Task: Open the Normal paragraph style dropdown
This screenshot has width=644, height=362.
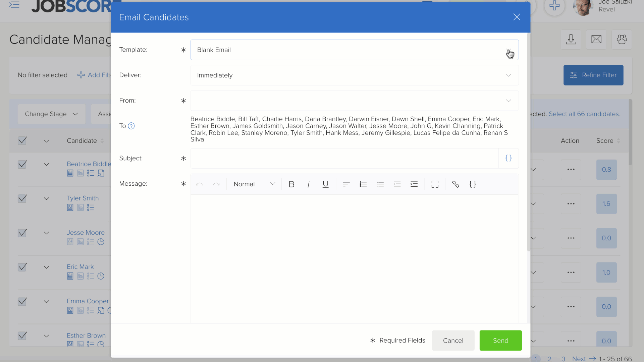Action: click(x=253, y=184)
